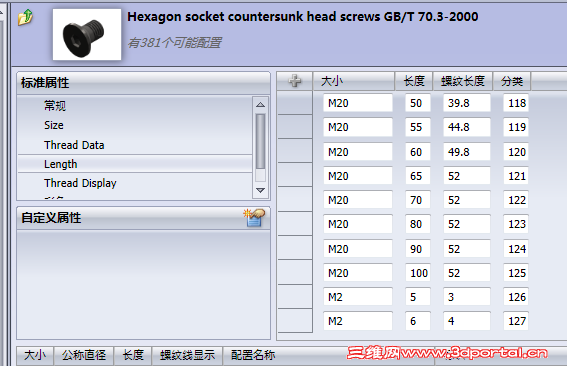Click thread length field showing 4
This screenshot has height=366, width=567.
467,321
